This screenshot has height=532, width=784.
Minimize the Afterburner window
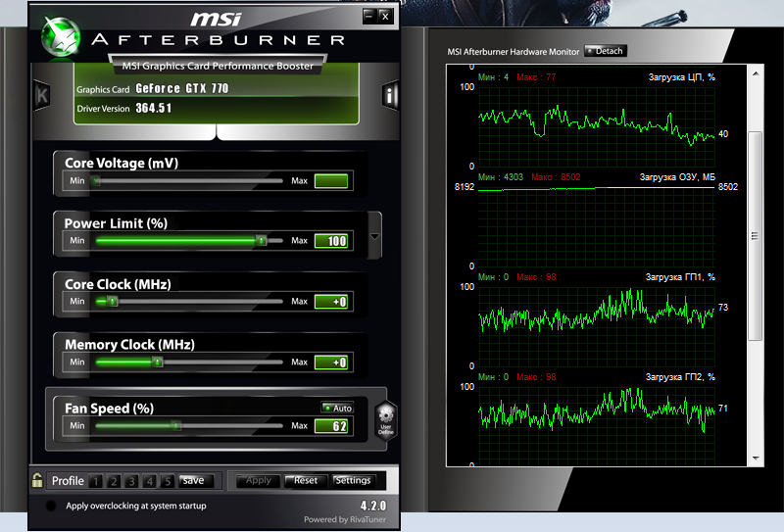(x=369, y=16)
